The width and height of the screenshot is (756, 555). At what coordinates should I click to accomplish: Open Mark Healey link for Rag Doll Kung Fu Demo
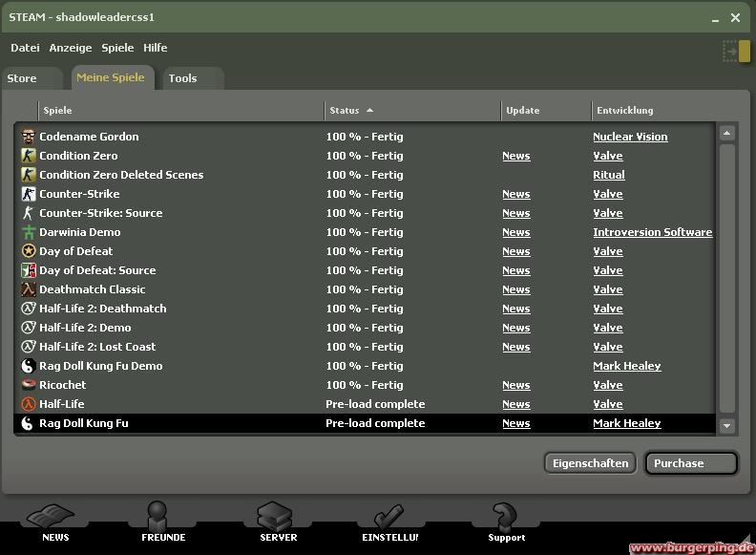[627, 366]
